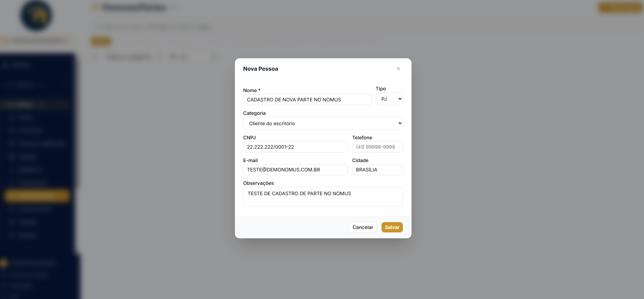Click the CNPJ input field
The height and width of the screenshot is (299, 644).
tap(295, 147)
